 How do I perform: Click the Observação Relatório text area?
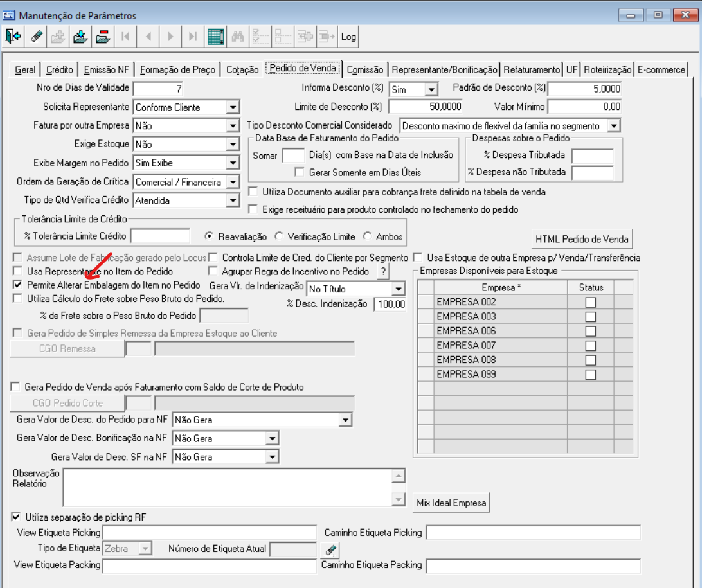click(228, 487)
